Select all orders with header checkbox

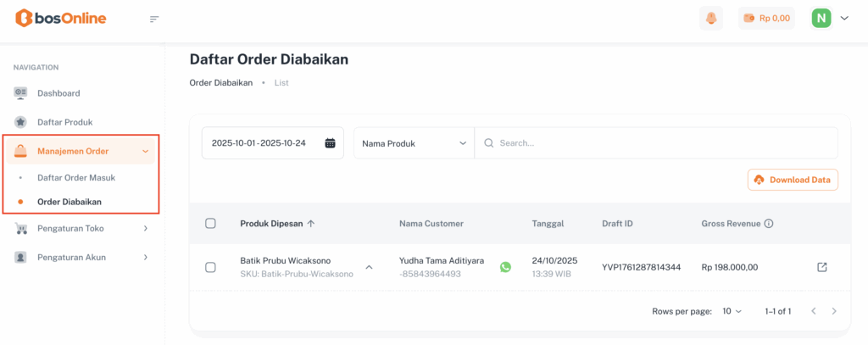click(211, 224)
